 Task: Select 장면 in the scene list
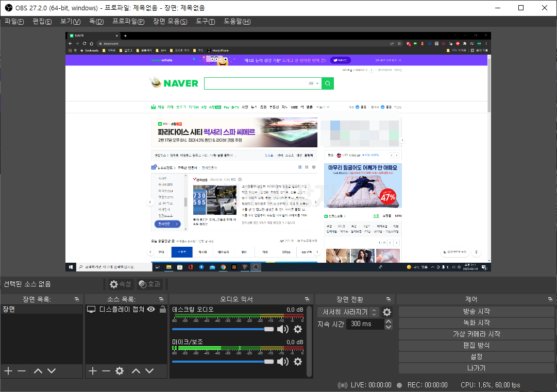pos(42,309)
